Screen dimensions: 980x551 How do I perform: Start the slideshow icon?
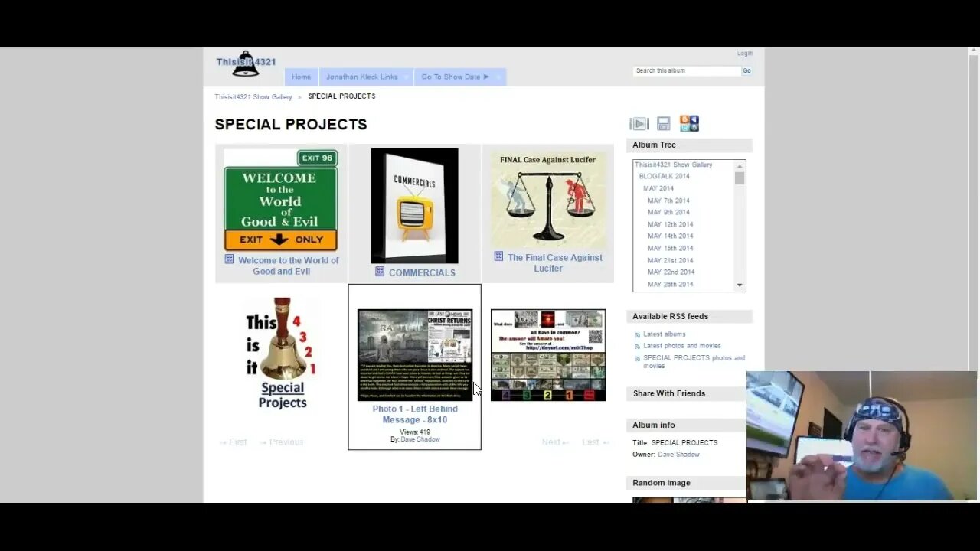(x=639, y=124)
